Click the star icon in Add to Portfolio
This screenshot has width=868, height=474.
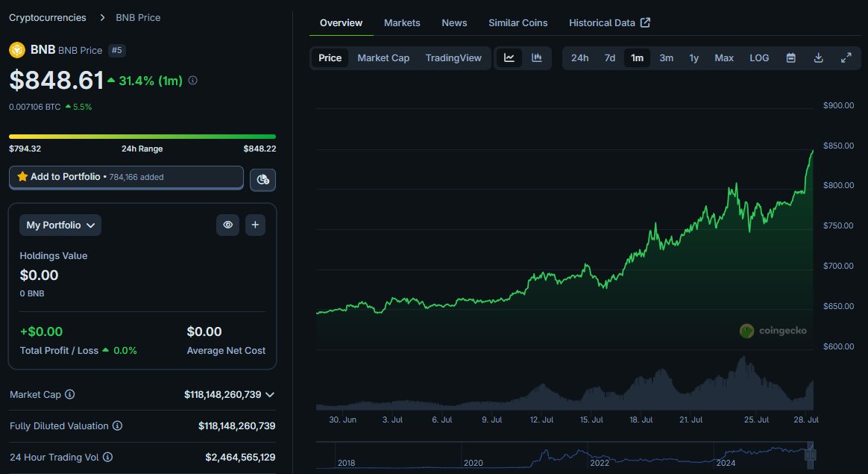pos(22,176)
